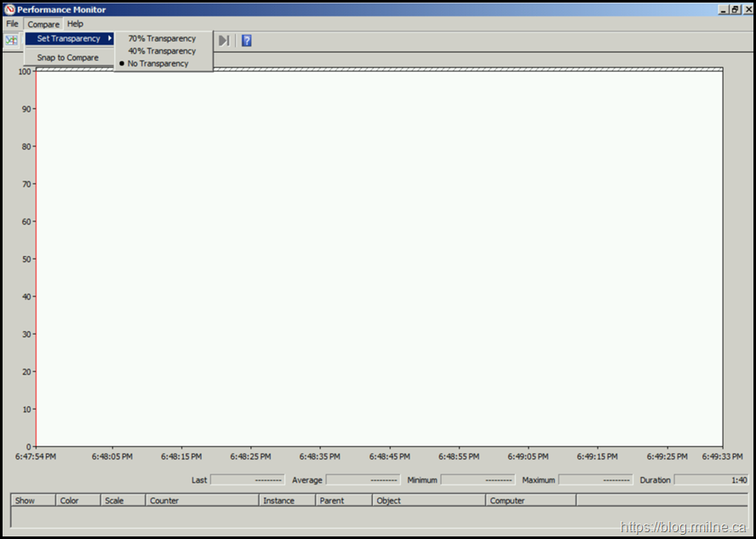756x539 pixels.
Task: Click the Update Data step-forward icon
Action: pos(223,40)
